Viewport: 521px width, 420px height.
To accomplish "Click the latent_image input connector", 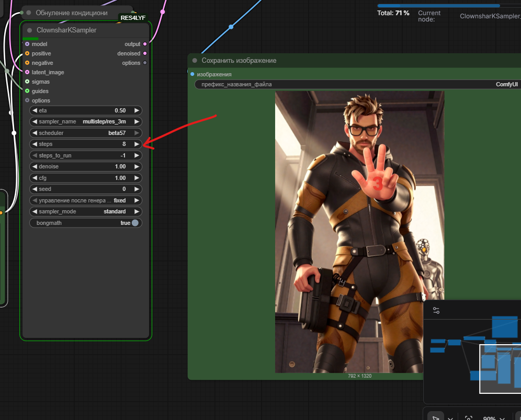I will coord(27,72).
